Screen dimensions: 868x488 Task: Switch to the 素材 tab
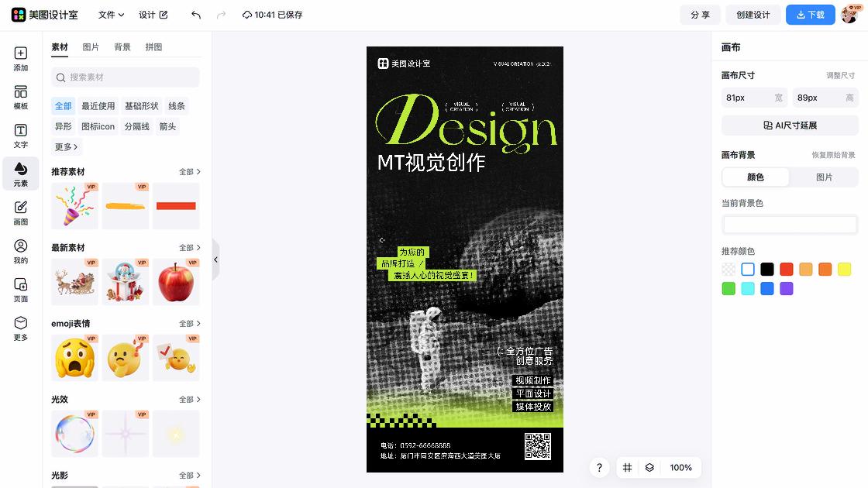click(x=60, y=47)
